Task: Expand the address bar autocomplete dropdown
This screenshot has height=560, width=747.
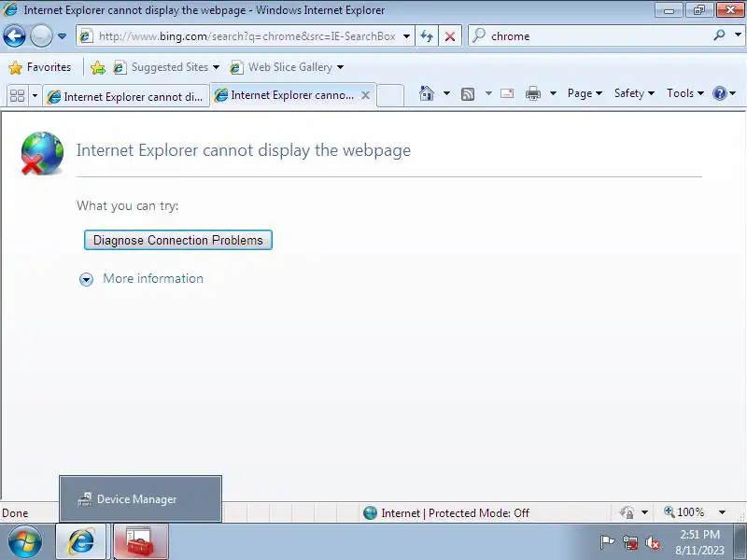Action: [406, 36]
